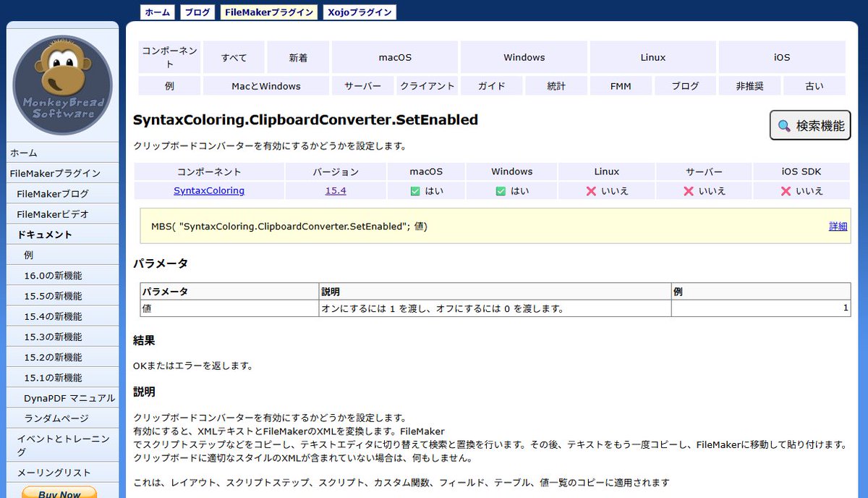Open ドキュメント in the sidebar
Image resolution: width=868 pixels, height=498 pixels.
[62, 235]
